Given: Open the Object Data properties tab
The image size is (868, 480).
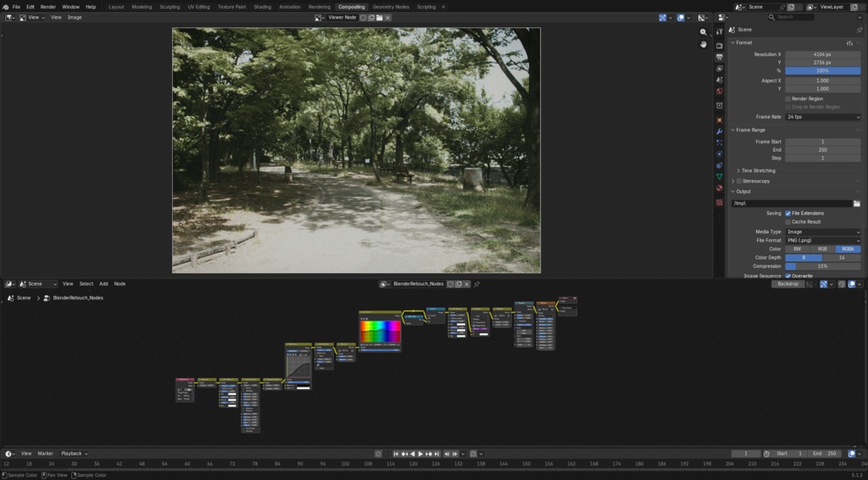Looking at the screenshot, I should 719,176.
